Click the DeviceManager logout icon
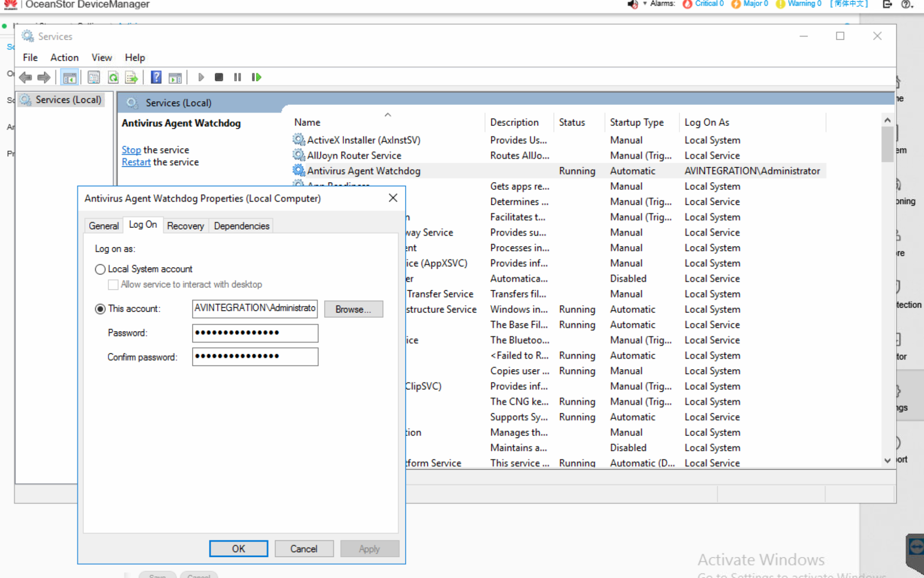The height and width of the screenshot is (578, 924). pos(887,5)
